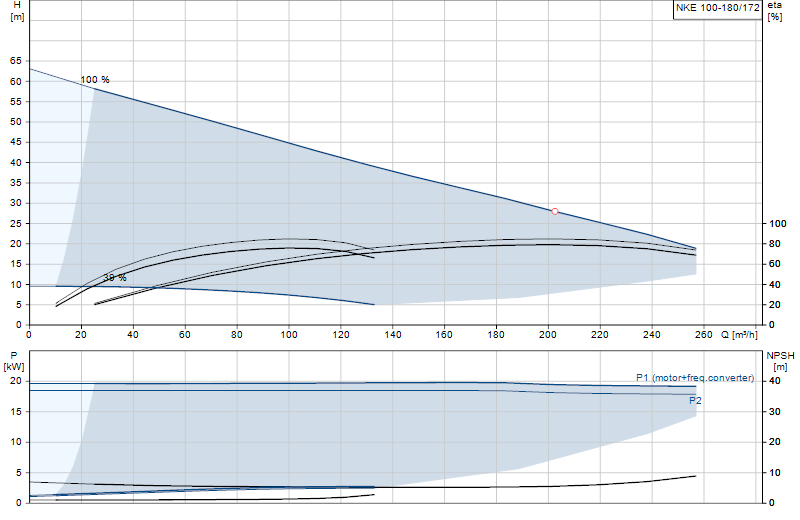Click the 100 % speed curve label
This screenshot has width=800, height=520.
pyautogui.click(x=95, y=80)
